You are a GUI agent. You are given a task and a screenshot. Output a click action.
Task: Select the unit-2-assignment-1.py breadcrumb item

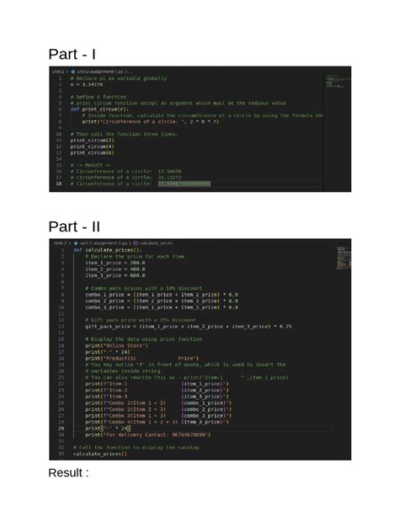point(100,72)
